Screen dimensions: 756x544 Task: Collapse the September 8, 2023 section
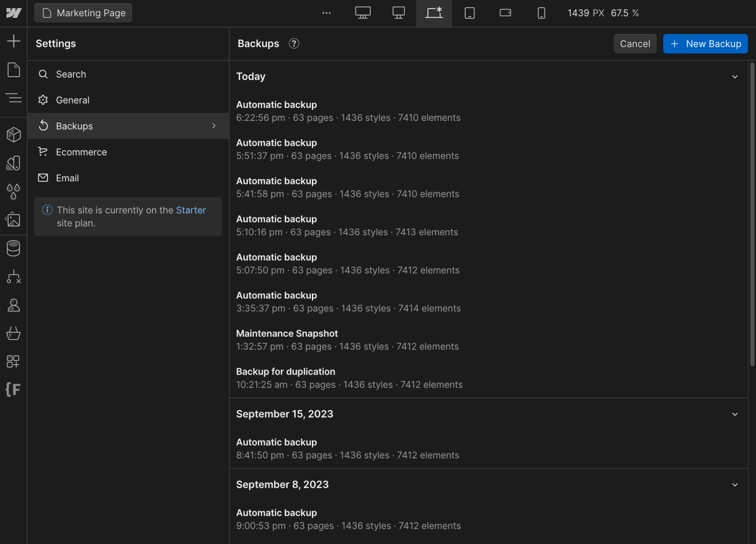[734, 484]
